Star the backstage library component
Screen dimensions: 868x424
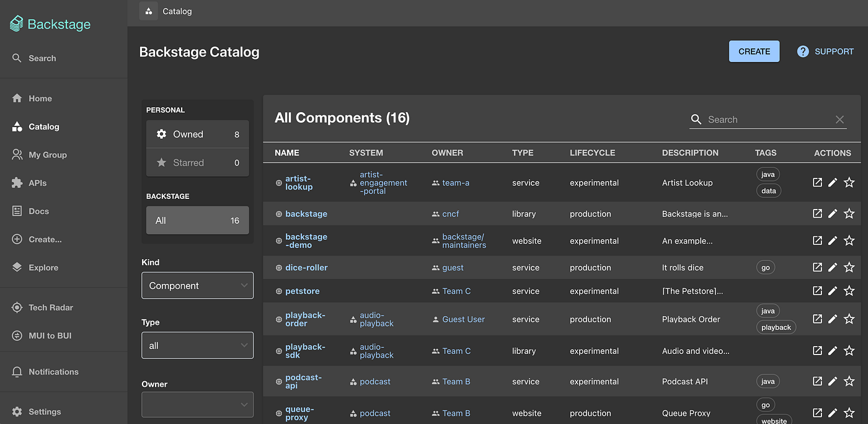[849, 213]
